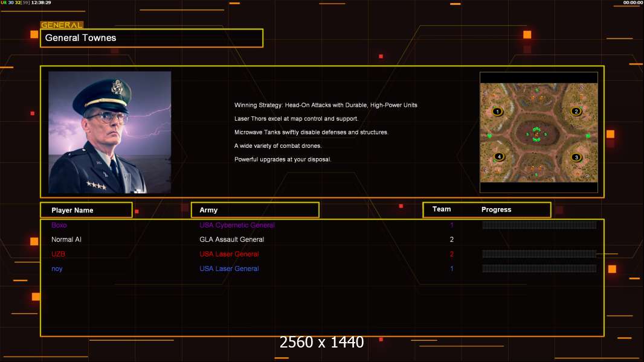This screenshot has height=362, width=644.
Task: Click Boxo's loading progress bar
Action: point(539,225)
